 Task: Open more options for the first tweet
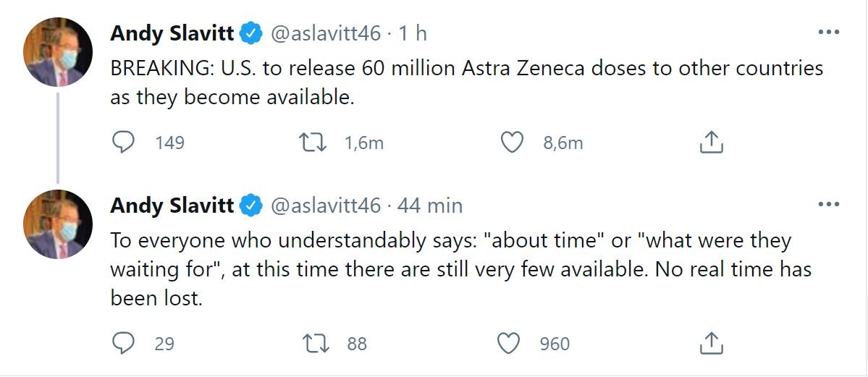[x=827, y=33]
